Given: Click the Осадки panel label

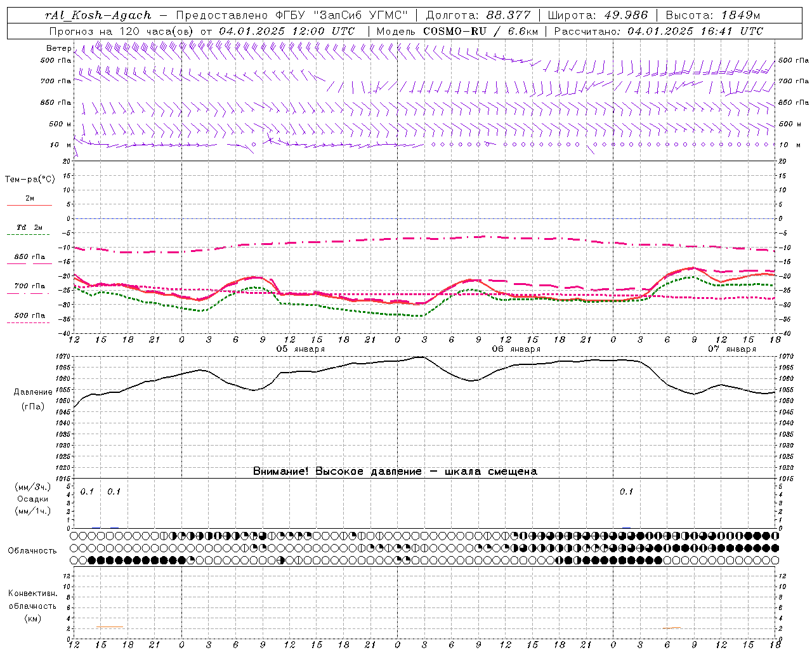Looking at the screenshot, I should point(32,499).
